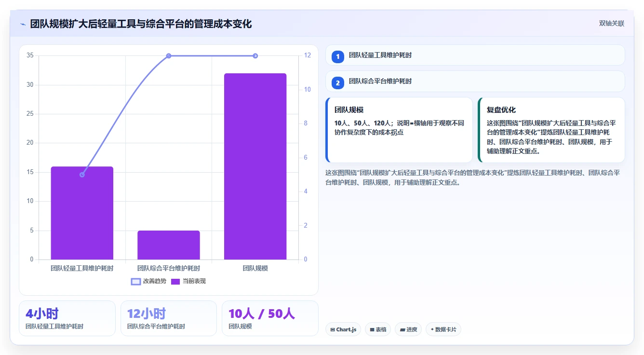Click the right axis value 12
The width and height of the screenshot is (644, 355).
tap(308, 55)
